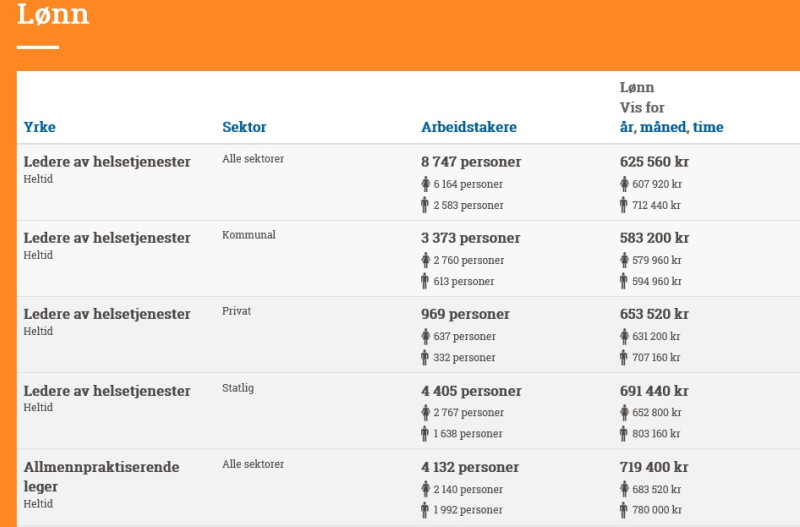Click female icon beside 683 520 kr
This screenshot has width=800, height=527.
624,489
